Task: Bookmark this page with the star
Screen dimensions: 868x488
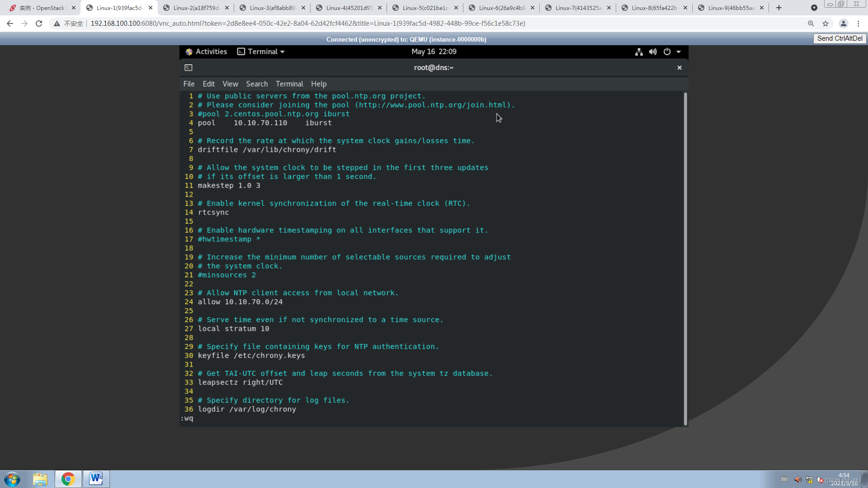Action: [826, 23]
